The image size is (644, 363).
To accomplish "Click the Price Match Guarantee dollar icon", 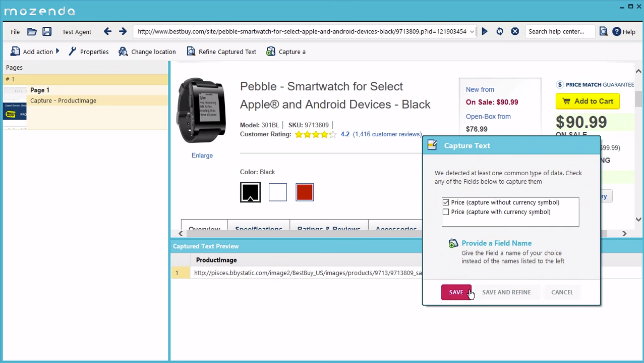I will 560,85.
